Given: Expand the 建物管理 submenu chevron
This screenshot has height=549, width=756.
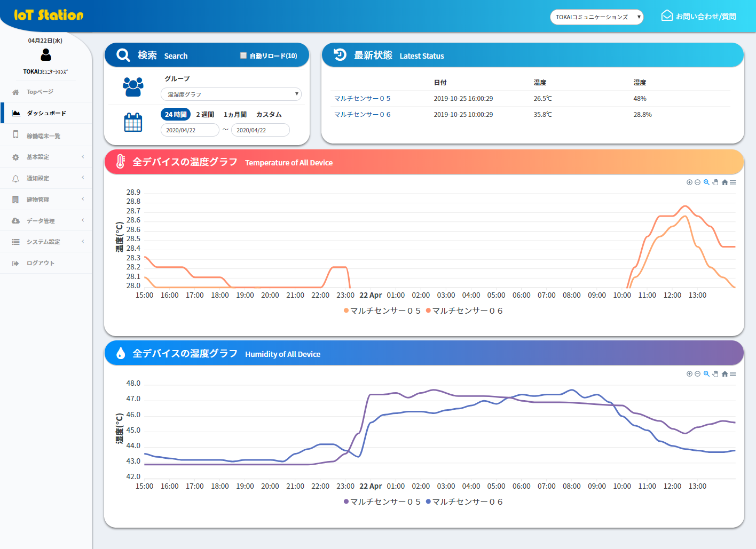Looking at the screenshot, I should coord(83,199).
